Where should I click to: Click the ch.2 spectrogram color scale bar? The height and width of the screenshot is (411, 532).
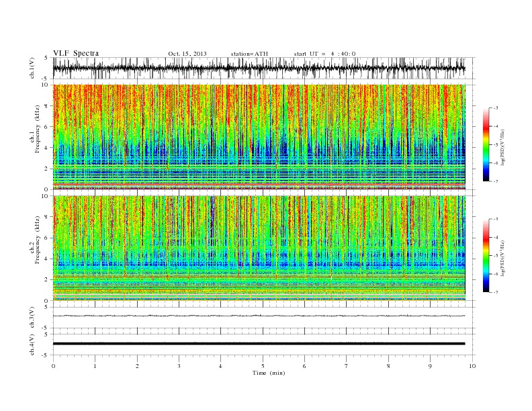click(x=486, y=255)
